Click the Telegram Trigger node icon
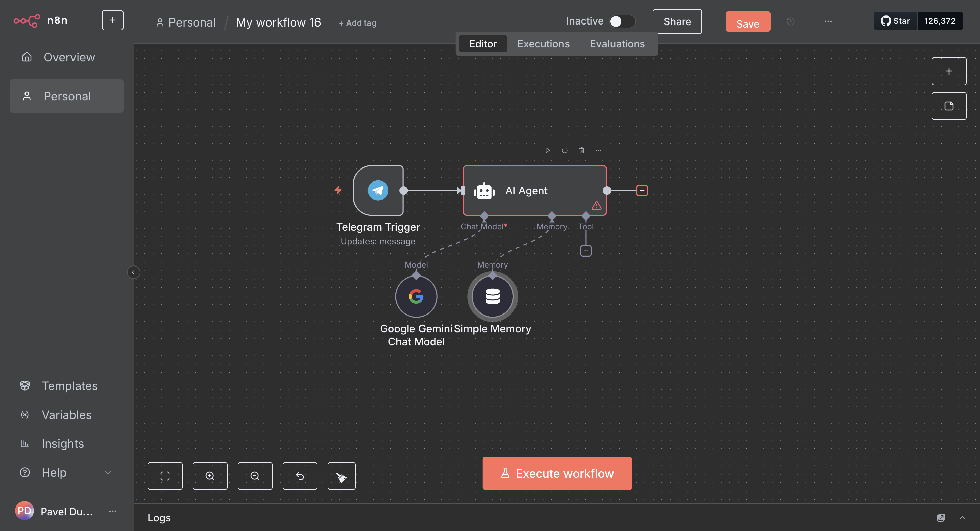This screenshot has width=980, height=531. tap(378, 190)
